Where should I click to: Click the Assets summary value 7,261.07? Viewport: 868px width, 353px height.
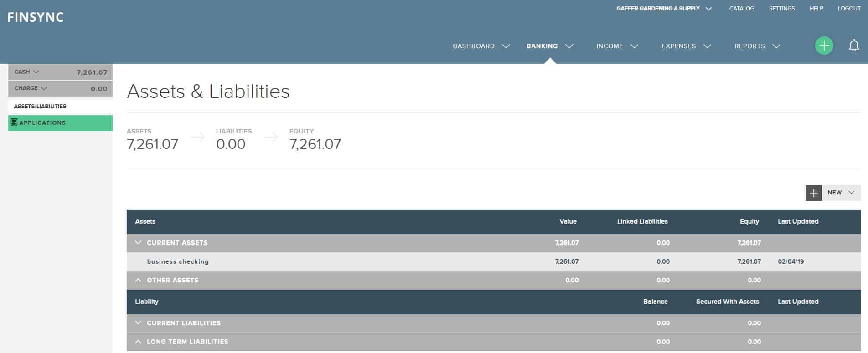tap(152, 144)
